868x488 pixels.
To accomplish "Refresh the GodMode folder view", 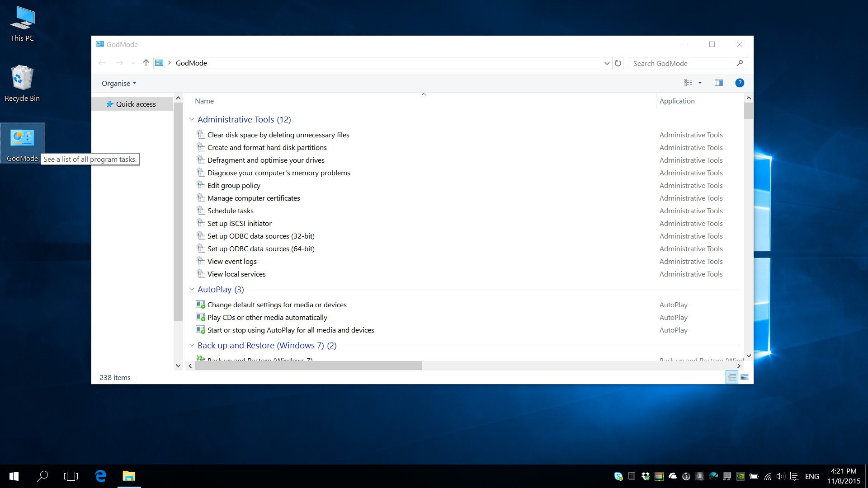I will (618, 63).
